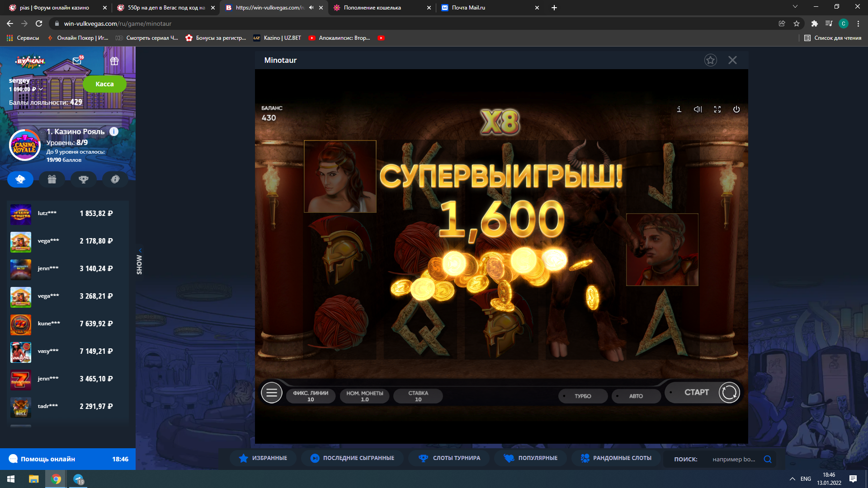Bookmark this page star icon
Screen dimensions: 868x488
pyautogui.click(x=797, y=23)
